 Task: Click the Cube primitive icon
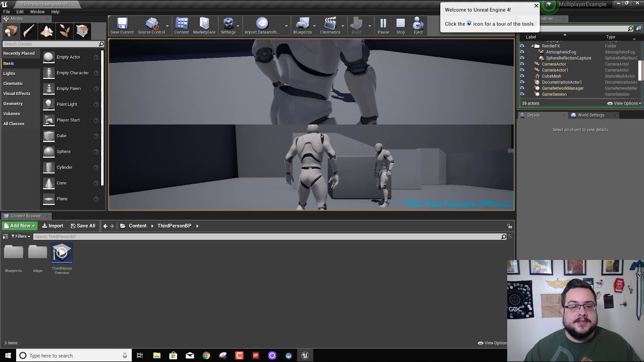49,136
